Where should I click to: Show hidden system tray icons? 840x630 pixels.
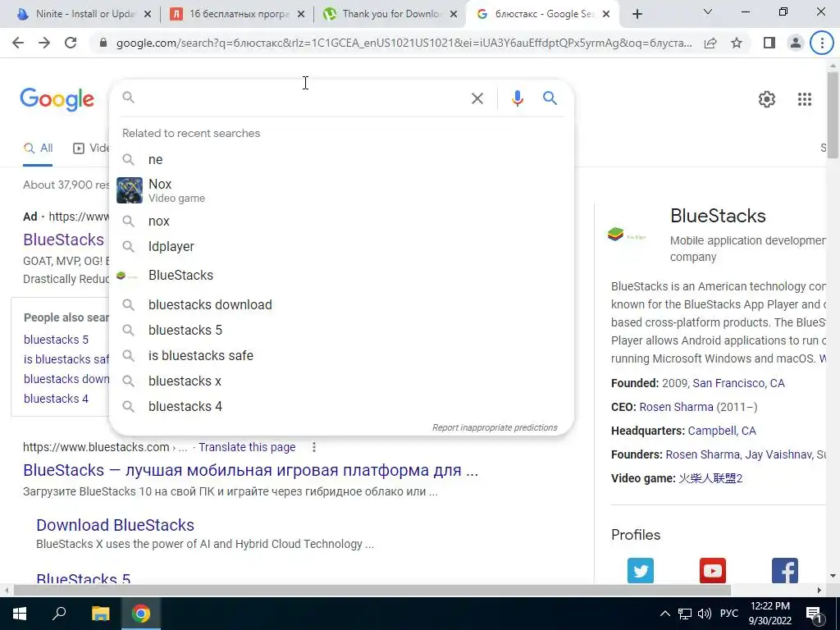point(664,614)
